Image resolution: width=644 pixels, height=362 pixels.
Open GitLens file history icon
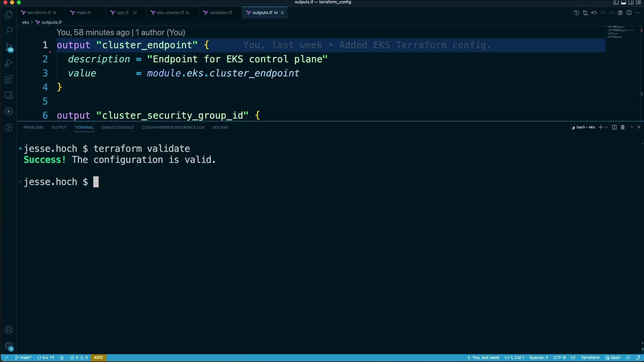coord(576,13)
